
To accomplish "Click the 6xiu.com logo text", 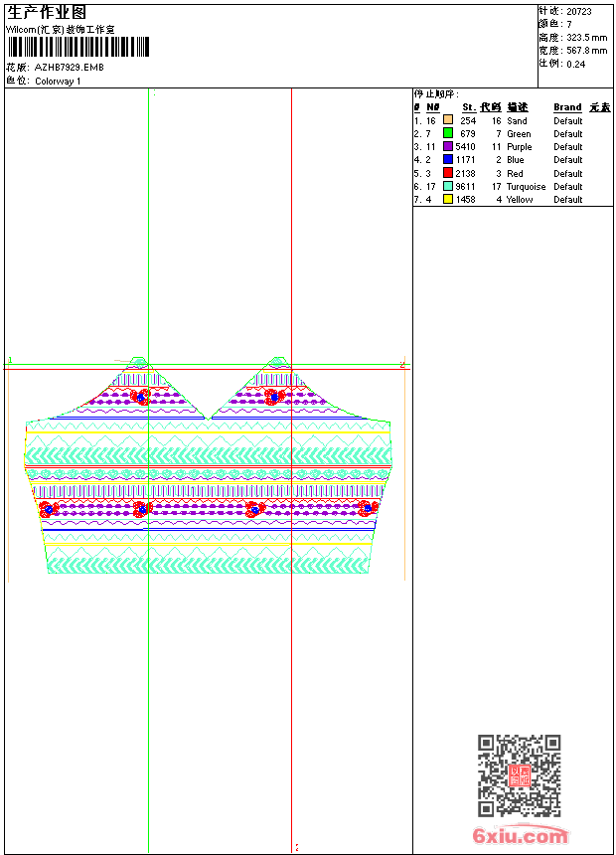I will [x=520, y=835].
